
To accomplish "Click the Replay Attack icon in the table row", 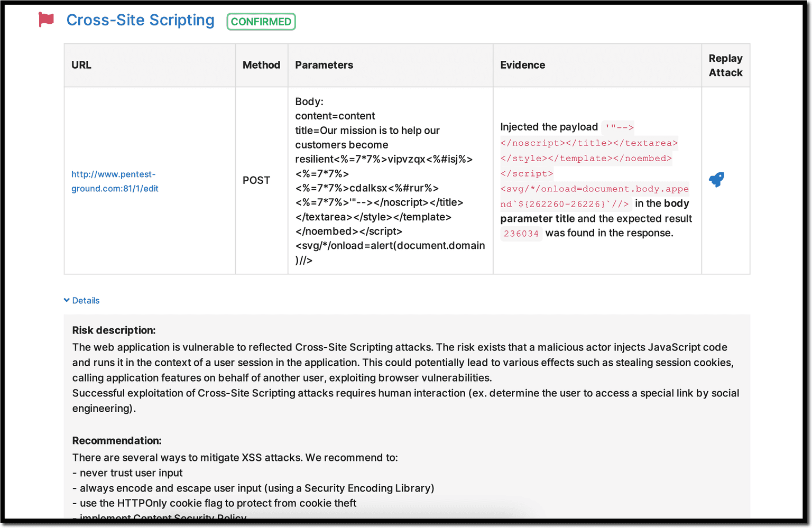I will [716, 180].
